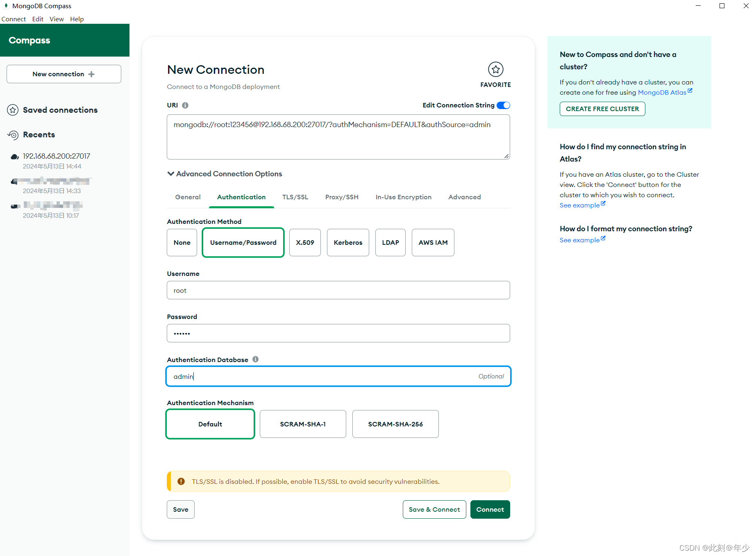Image resolution: width=756 pixels, height=556 pixels.
Task: Select AWS IAM authentication method
Action: (x=433, y=243)
